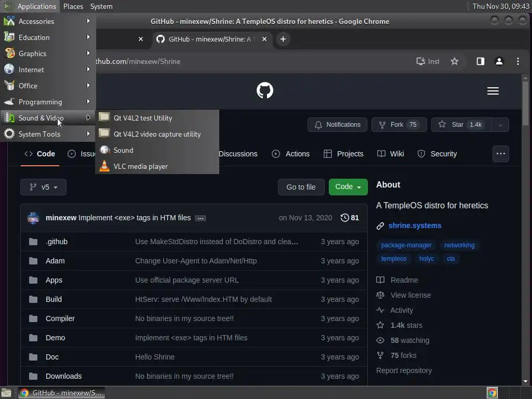Viewport: 532px width, 399px height.
Task: Switch to the Code tab
Action: (x=39, y=154)
